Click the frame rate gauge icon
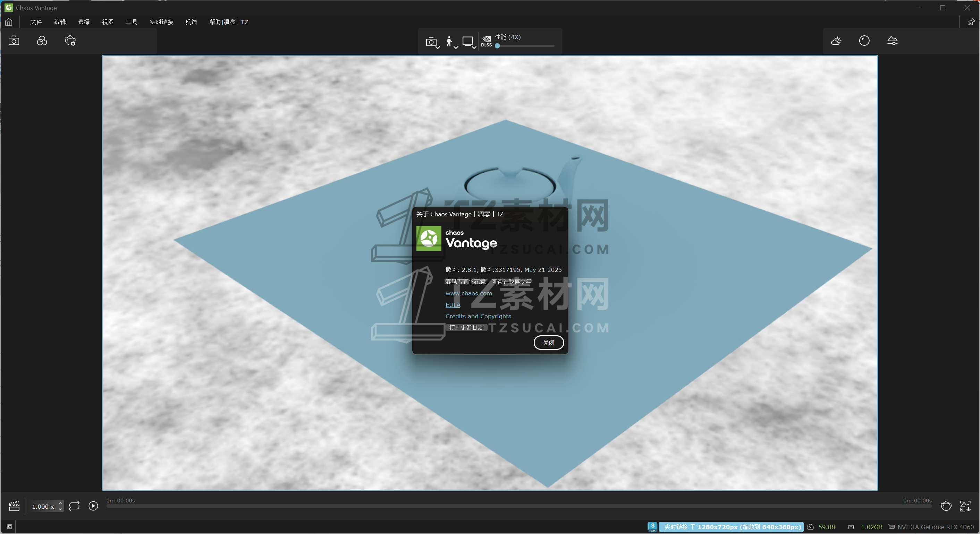This screenshot has width=980, height=534. pyautogui.click(x=810, y=527)
